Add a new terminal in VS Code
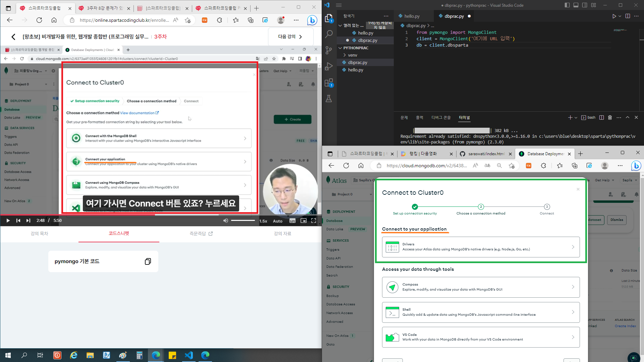This screenshot has height=362, width=644. pos(570,118)
